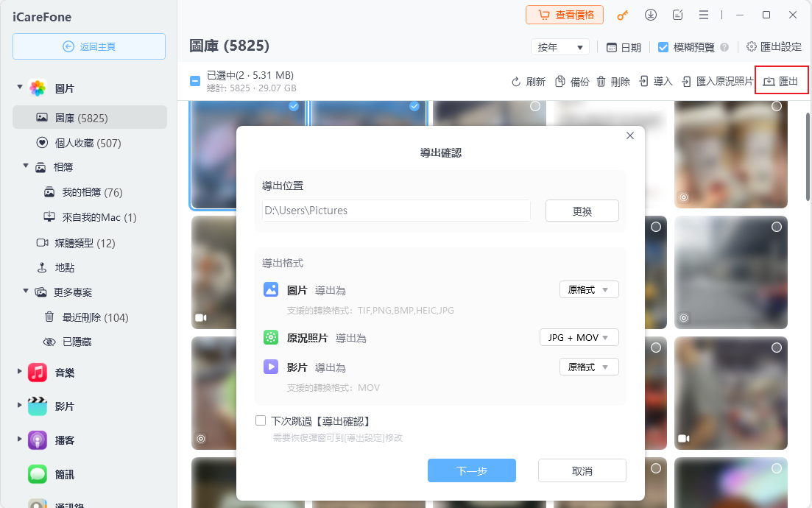Open 來自我的Mac (1) album
This screenshot has width=812, height=508.
point(90,217)
